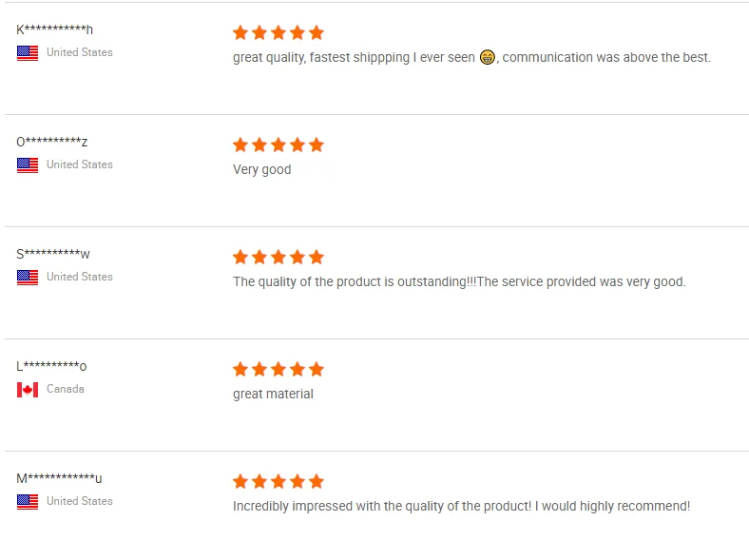Click the grinning emoji in the first review
This screenshot has height=560, width=749.
(488, 57)
